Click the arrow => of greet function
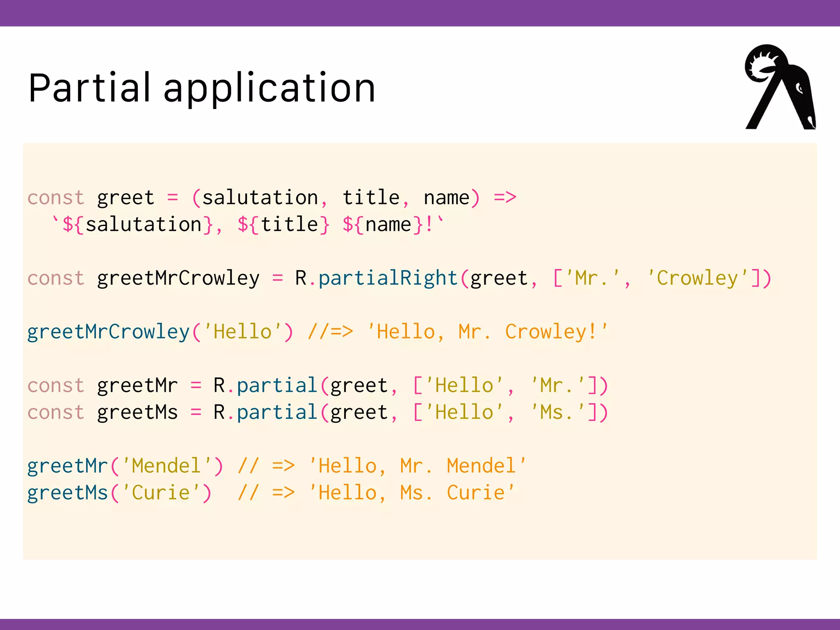Viewport: 840px width, 630px height. [x=504, y=198]
